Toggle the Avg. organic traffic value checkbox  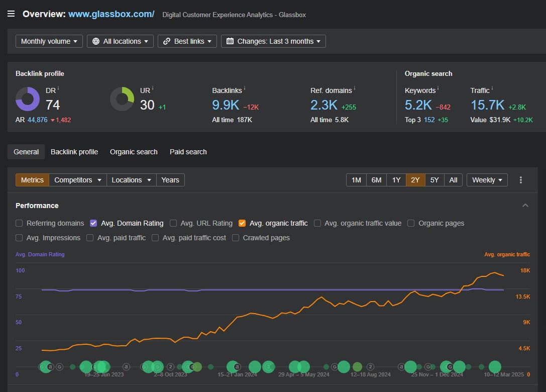pyautogui.click(x=317, y=223)
